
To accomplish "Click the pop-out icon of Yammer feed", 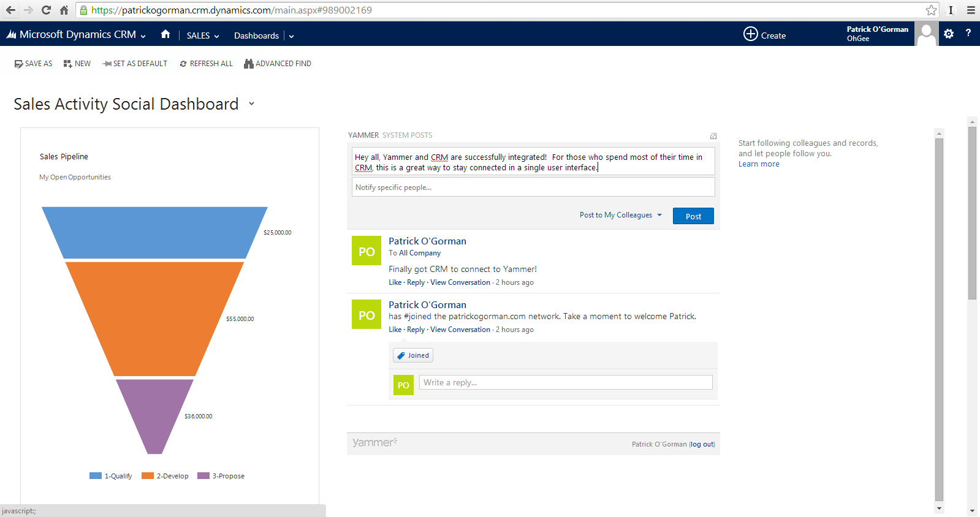I will [713, 136].
